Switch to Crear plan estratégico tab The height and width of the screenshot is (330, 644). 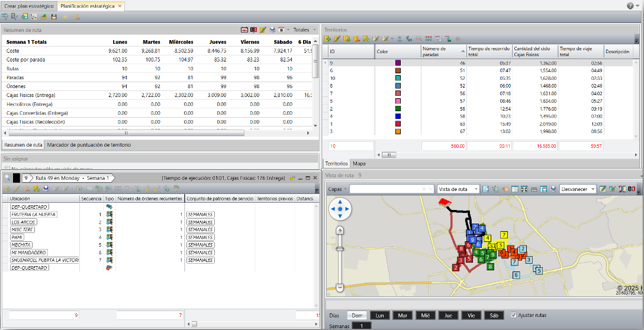[x=29, y=6]
